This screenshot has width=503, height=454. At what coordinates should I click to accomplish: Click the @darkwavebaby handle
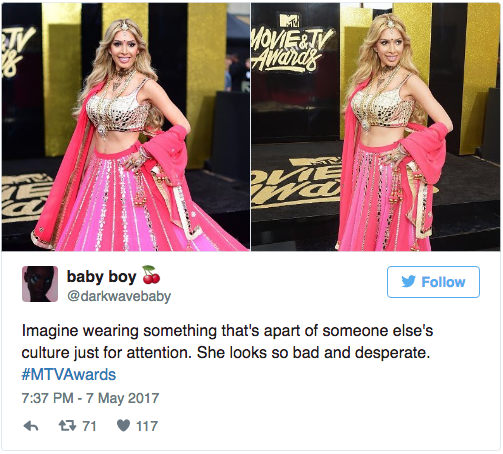[119, 296]
